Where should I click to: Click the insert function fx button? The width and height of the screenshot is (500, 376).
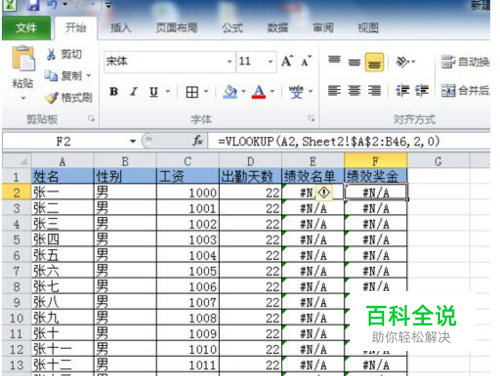[x=197, y=141]
